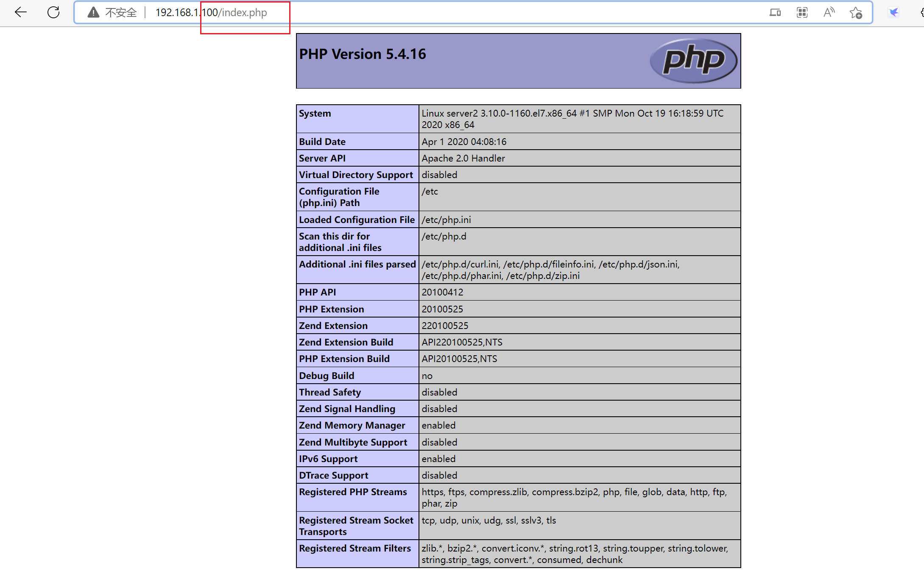Image resolution: width=924 pixels, height=574 pixels.
Task: Click the 'IPv6 Support' label
Action: (x=328, y=459)
